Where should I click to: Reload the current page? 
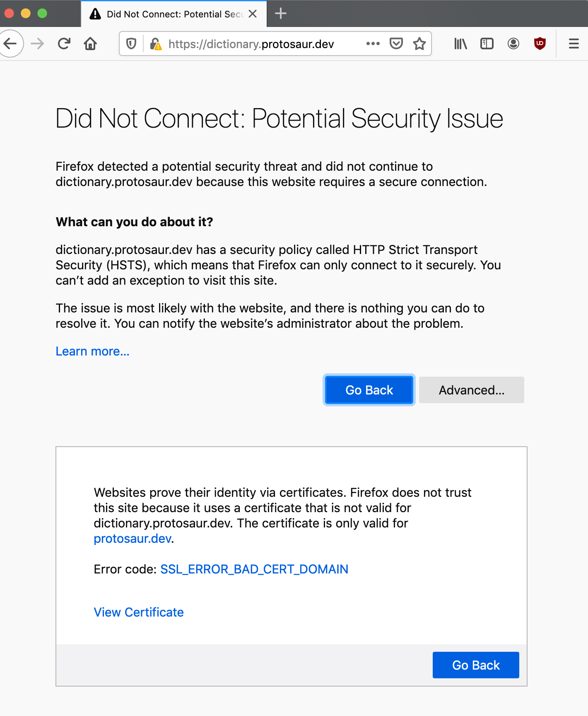64,44
